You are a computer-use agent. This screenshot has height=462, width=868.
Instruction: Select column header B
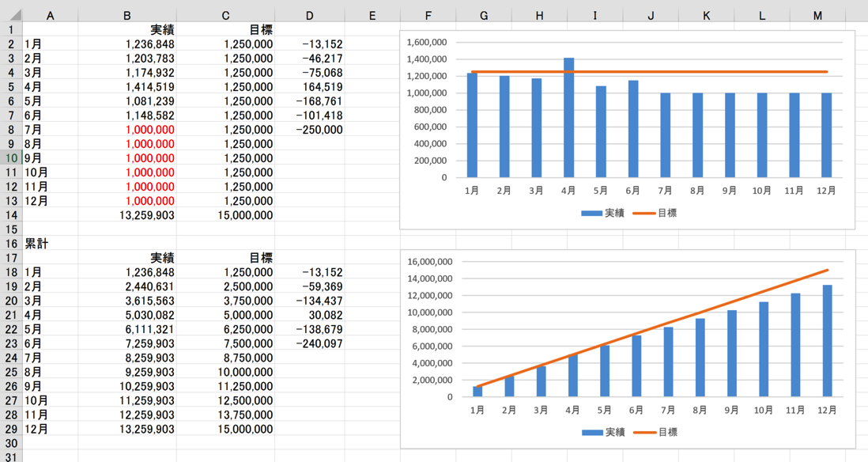[x=126, y=16]
